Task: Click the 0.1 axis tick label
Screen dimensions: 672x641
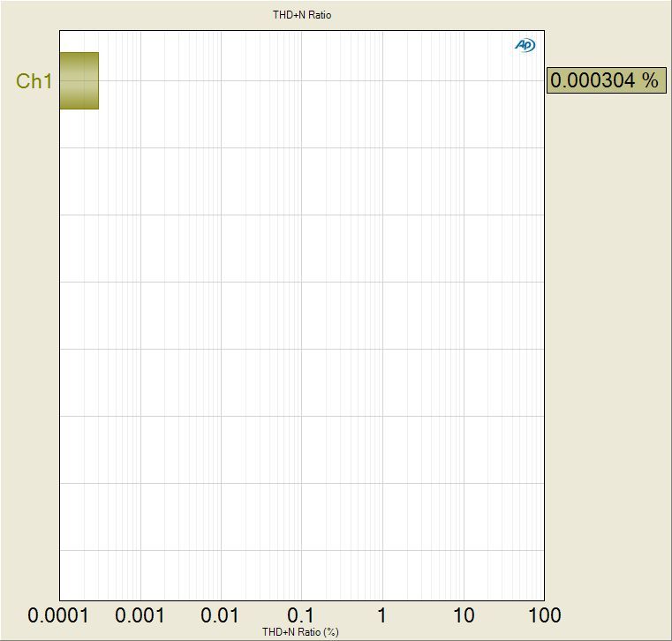Action: coord(301,615)
